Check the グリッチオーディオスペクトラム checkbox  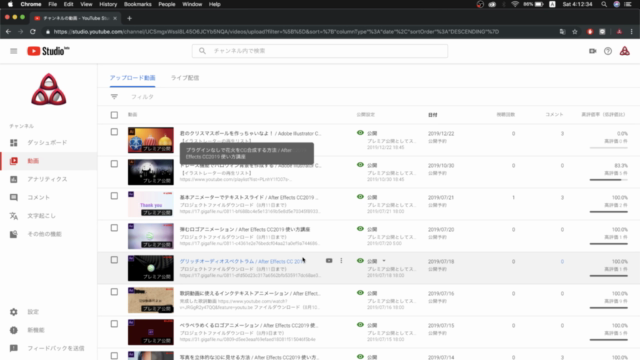tap(114, 260)
